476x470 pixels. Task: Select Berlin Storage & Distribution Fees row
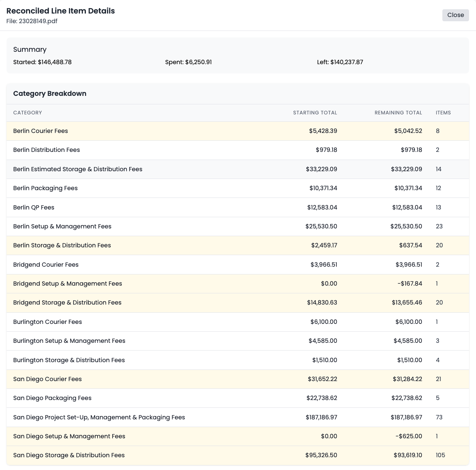(x=238, y=245)
